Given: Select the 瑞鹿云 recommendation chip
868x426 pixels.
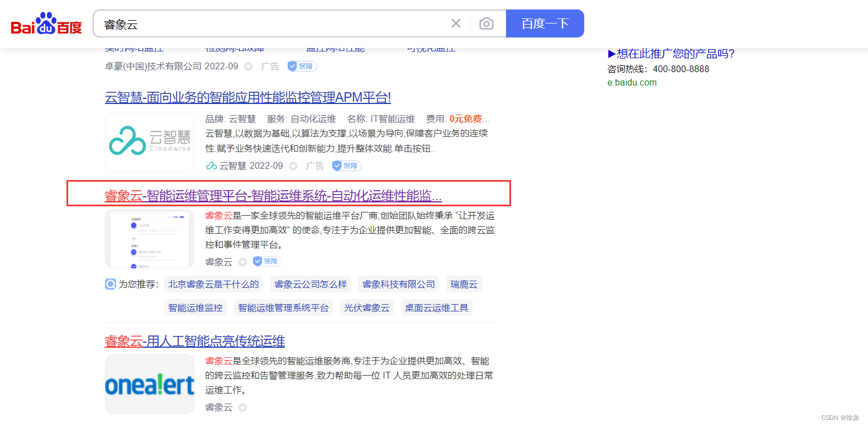Looking at the screenshot, I should [x=464, y=283].
